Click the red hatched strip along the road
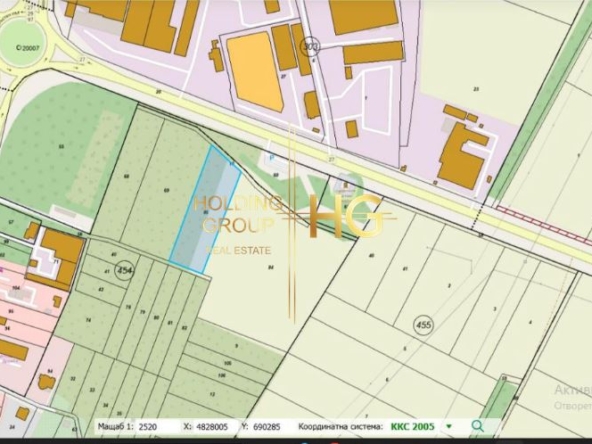The height and width of the screenshot is (444, 592). (544, 224)
